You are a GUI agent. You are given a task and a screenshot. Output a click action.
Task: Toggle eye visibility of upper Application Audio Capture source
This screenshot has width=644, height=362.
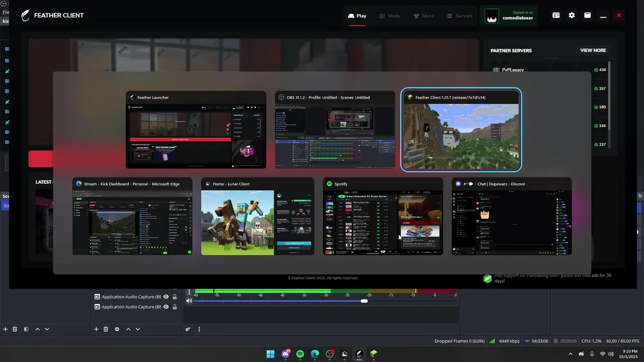point(166,297)
